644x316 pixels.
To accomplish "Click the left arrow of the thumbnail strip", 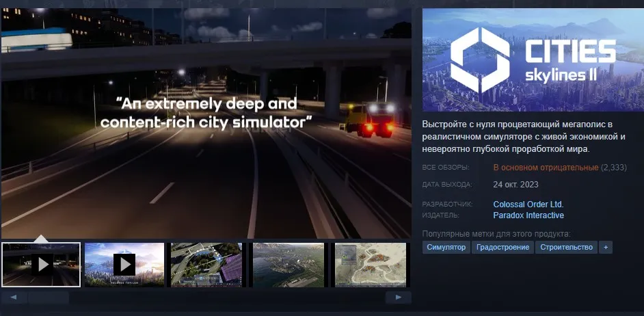I will click(x=14, y=298).
